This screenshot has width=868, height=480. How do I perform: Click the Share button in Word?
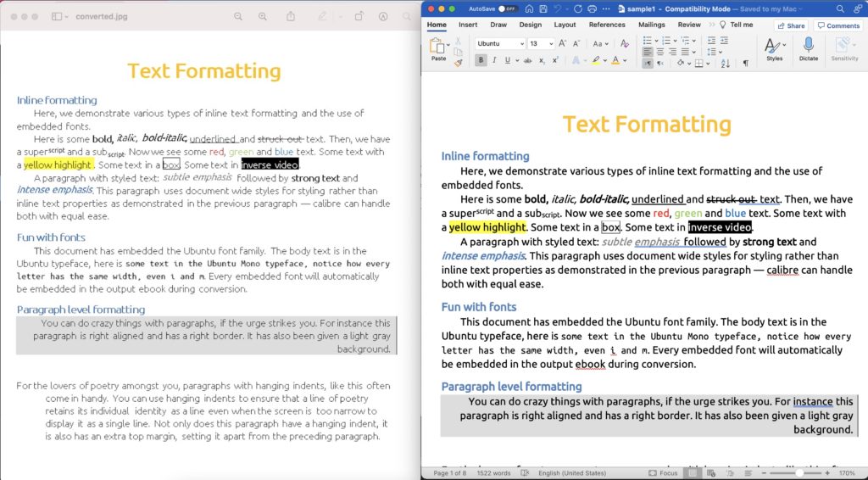click(791, 25)
